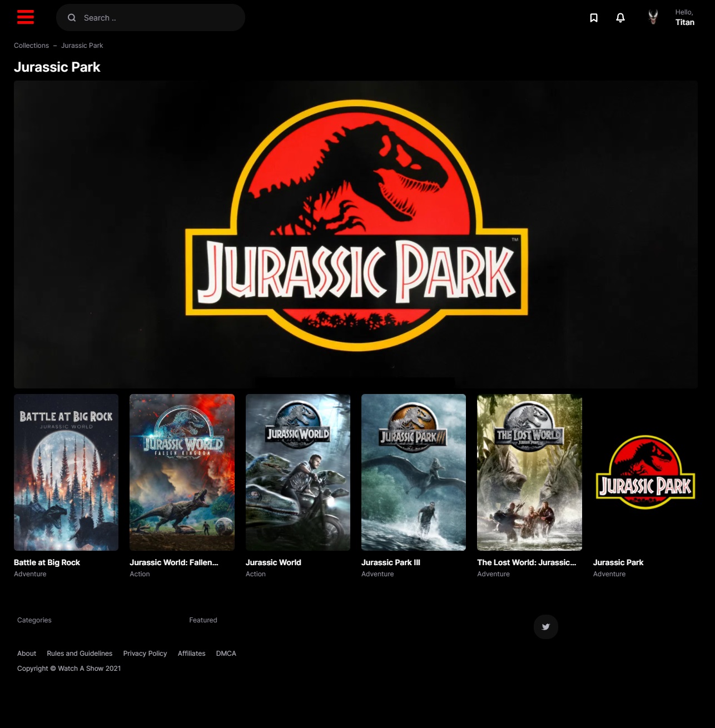Open the Privacy Policy link

(x=145, y=654)
